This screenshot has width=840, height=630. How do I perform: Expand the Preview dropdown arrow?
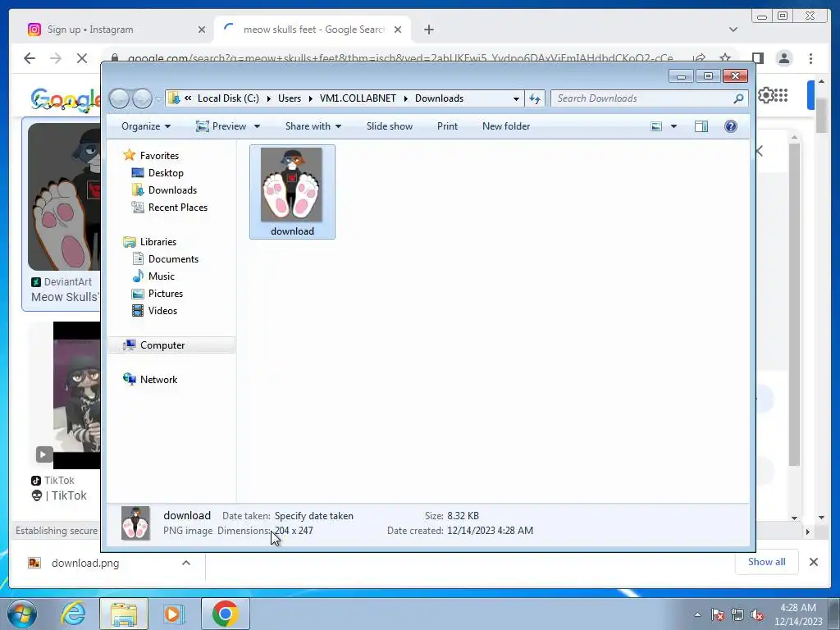point(257,126)
